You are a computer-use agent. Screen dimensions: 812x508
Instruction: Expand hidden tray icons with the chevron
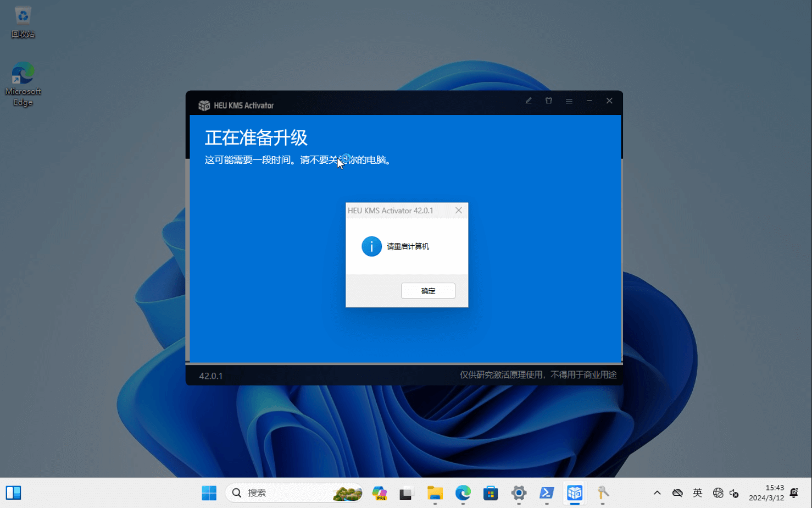[657, 493]
